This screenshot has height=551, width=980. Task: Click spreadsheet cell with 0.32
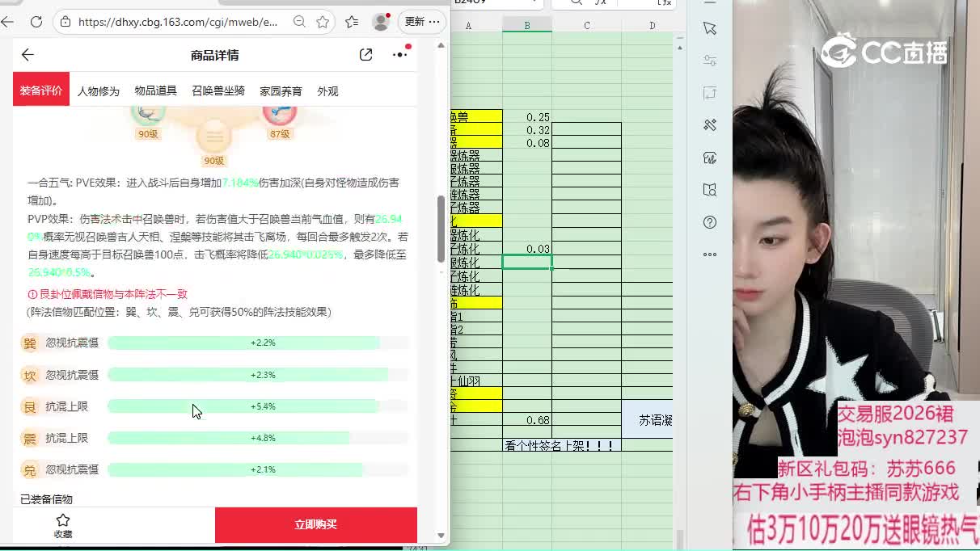coord(527,130)
